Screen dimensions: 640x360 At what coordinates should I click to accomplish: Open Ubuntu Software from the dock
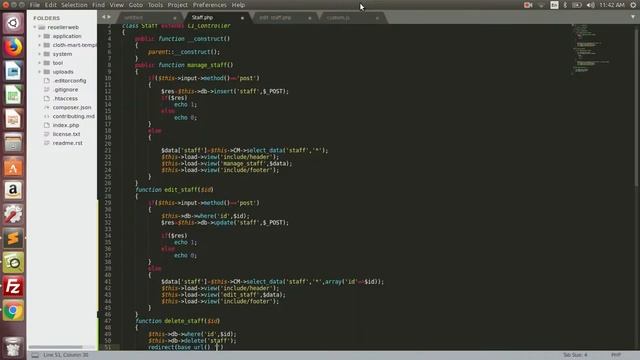[x=13, y=167]
